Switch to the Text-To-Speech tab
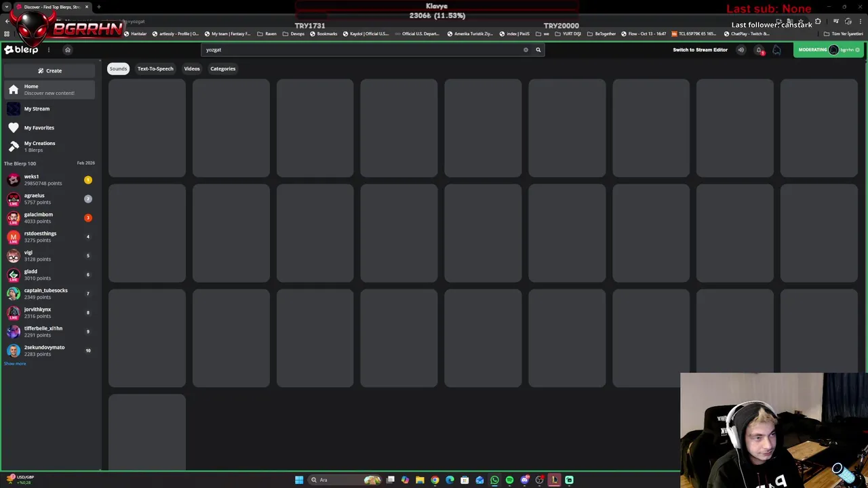 (x=155, y=68)
